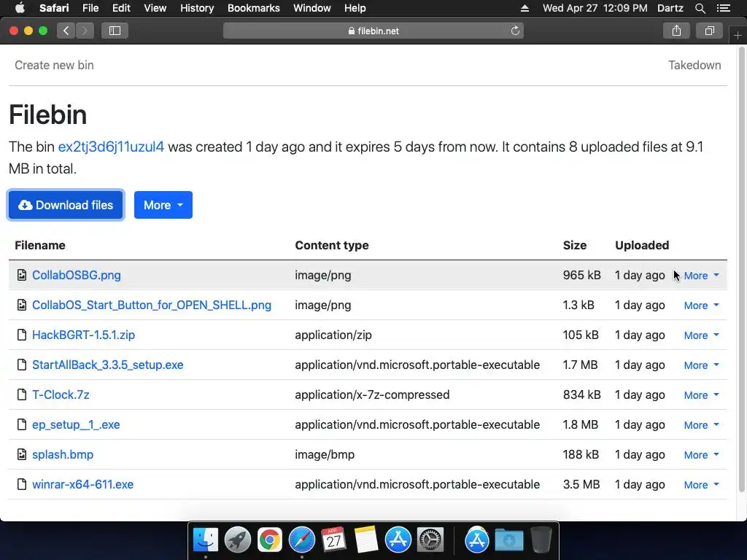Open System Preferences from the dock
Image resolution: width=747 pixels, height=560 pixels.
[x=430, y=540]
